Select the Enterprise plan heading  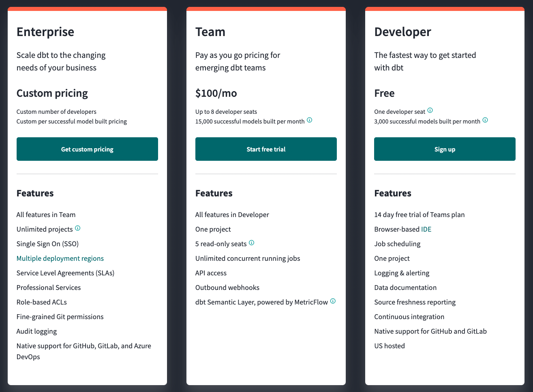pos(45,32)
